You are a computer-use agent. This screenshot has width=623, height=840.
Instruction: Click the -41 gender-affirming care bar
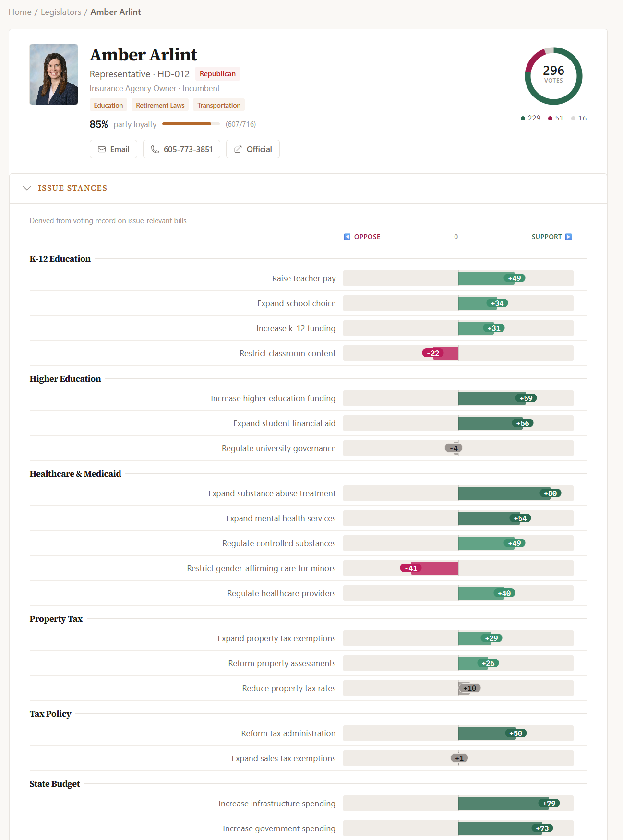coord(432,568)
